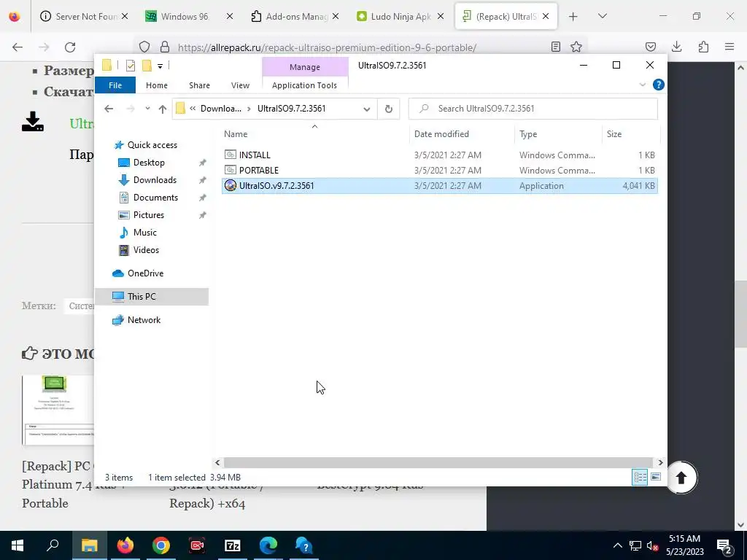Go up one folder level

click(163, 109)
